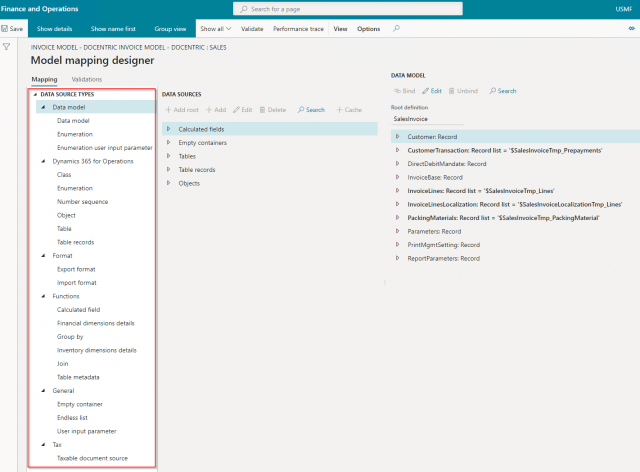
Task: Select Inventory dimensions details type
Action: tap(97, 350)
